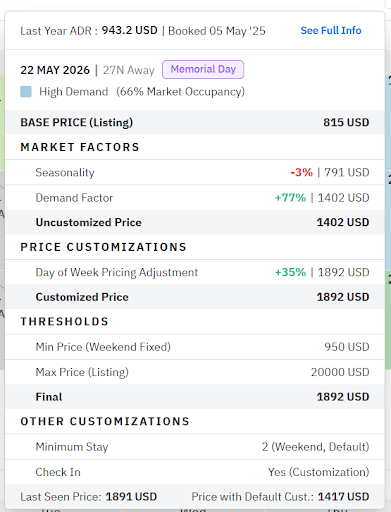Click the Final 1892 USD value

click(x=343, y=397)
